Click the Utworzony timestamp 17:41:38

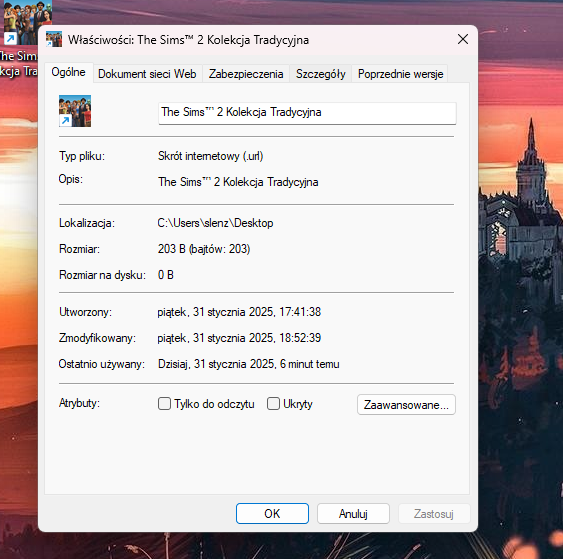(x=300, y=312)
